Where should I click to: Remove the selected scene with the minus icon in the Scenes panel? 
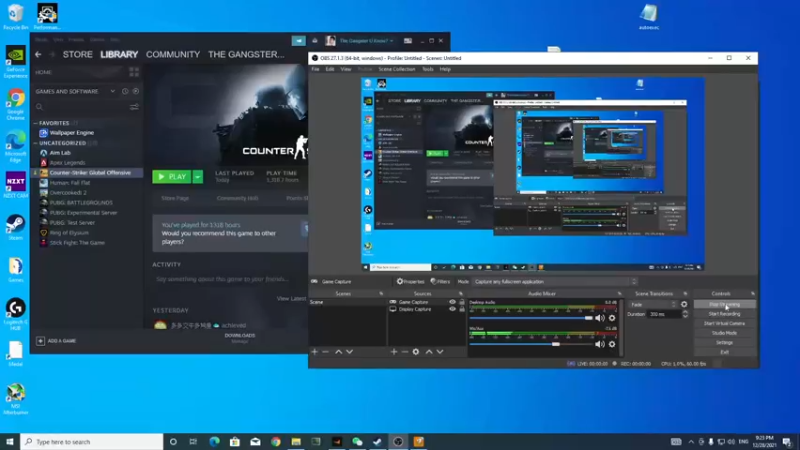pyautogui.click(x=326, y=352)
